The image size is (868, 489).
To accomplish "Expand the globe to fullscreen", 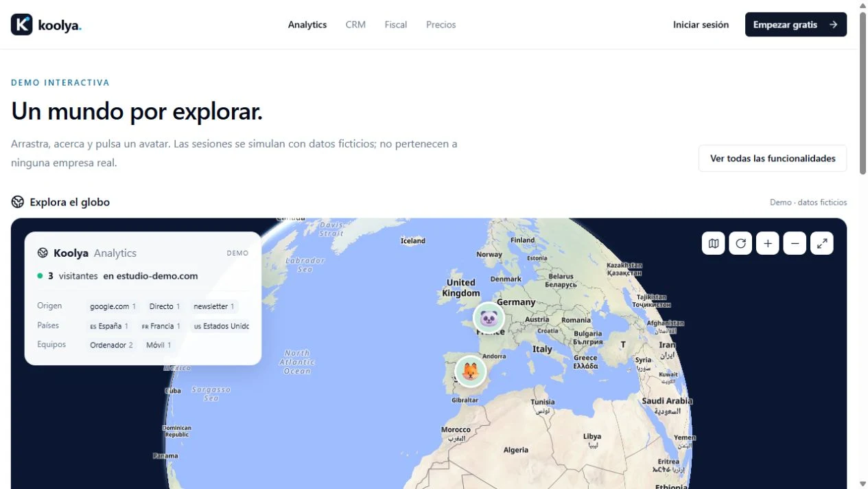I will 822,243.
